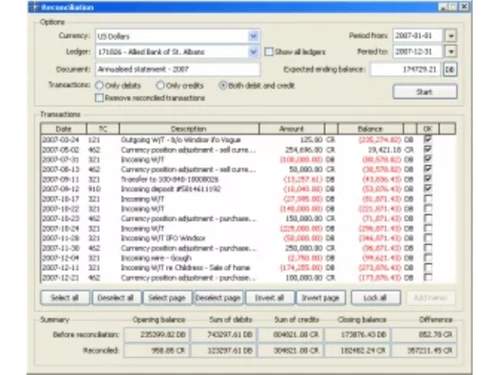Image resolution: width=500 pixels, height=375 pixels.
Task: Check OK for the 2007-12-21 currency adjustment row
Action: coord(428,277)
